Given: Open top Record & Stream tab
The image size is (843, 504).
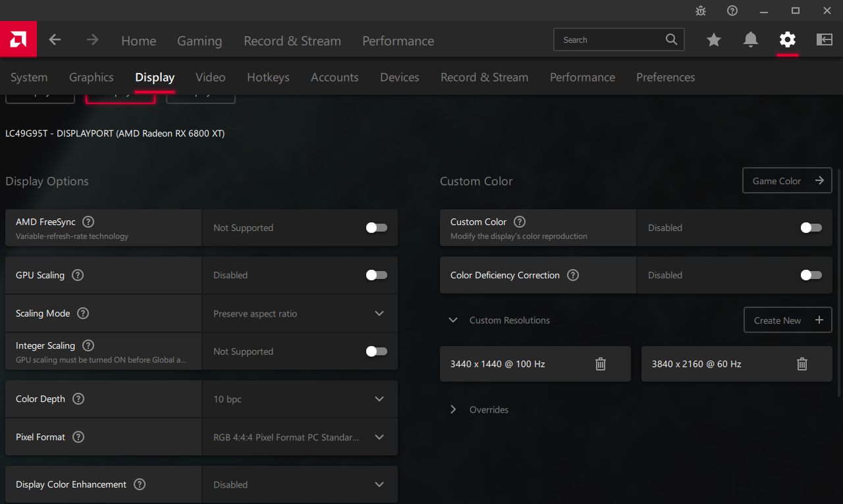Looking at the screenshot, I should click(292, 41).
